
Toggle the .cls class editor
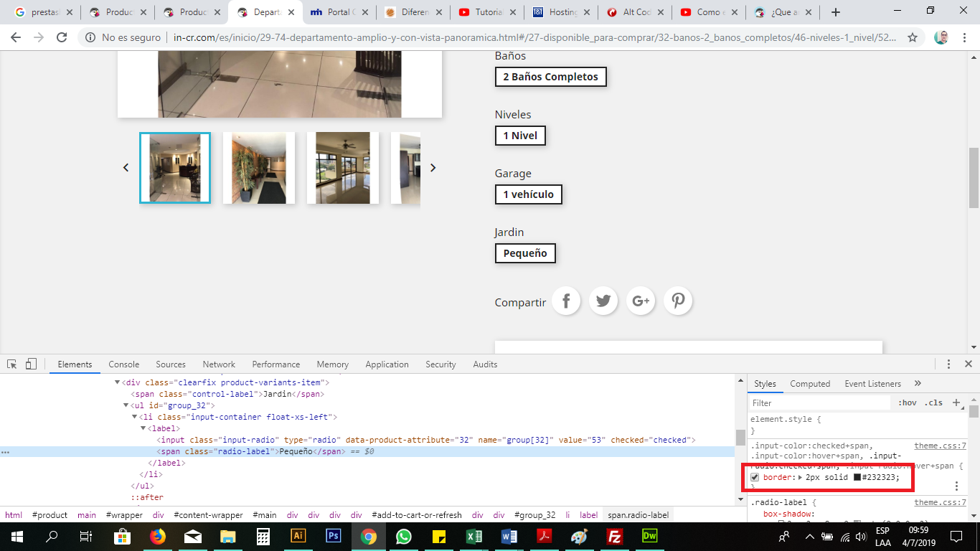click(x=933, y=402)
